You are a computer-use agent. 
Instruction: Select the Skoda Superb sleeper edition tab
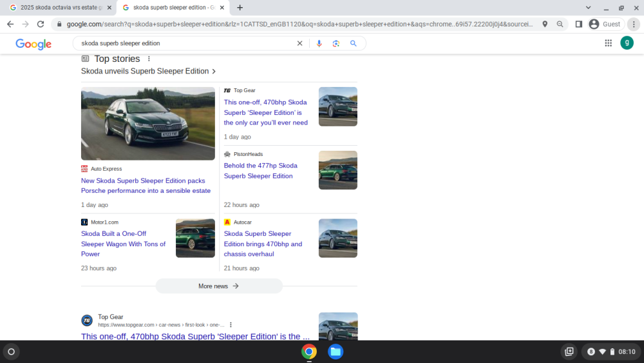pos(173,7)
